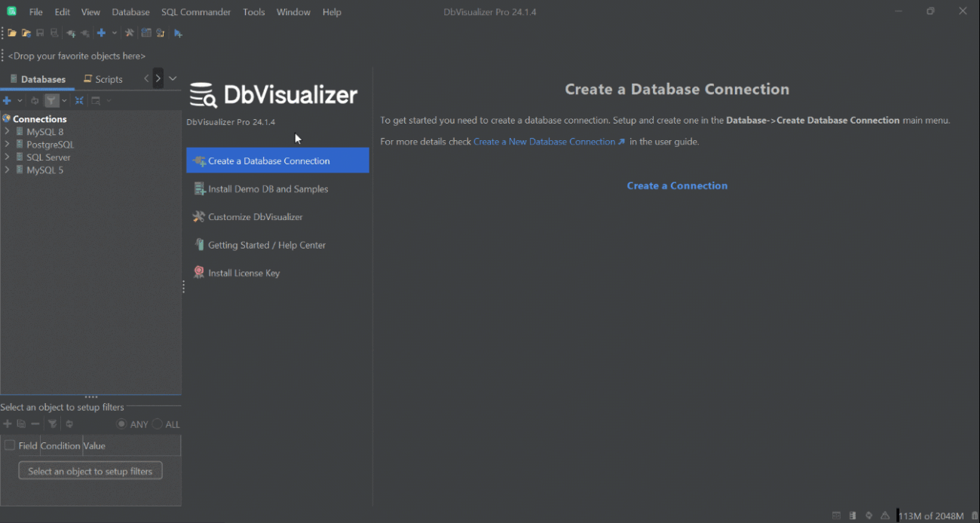Toggle the funnel filter icon in Databases toolbar
The image size is (980, 523).
[x=51, y=100]
